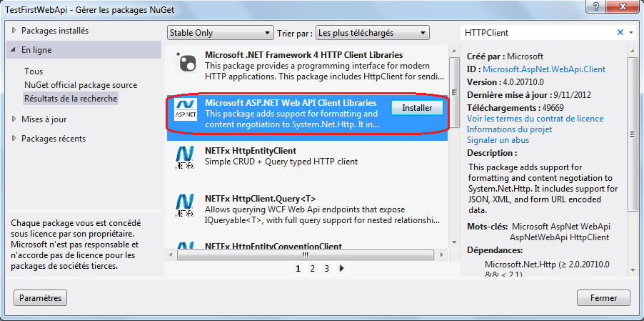
Task: Click the Fermer button
Action: pos(603,297)
